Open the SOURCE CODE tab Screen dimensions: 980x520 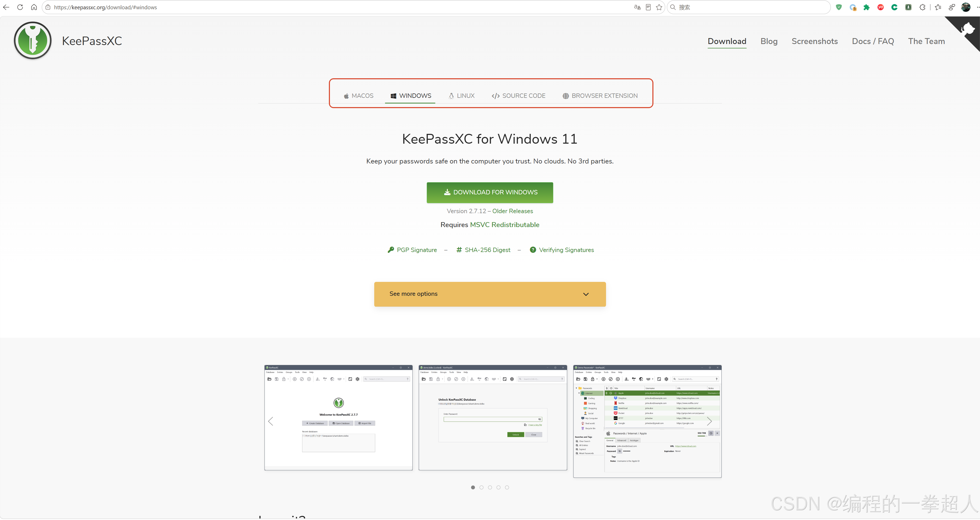(x=518, y=96)
